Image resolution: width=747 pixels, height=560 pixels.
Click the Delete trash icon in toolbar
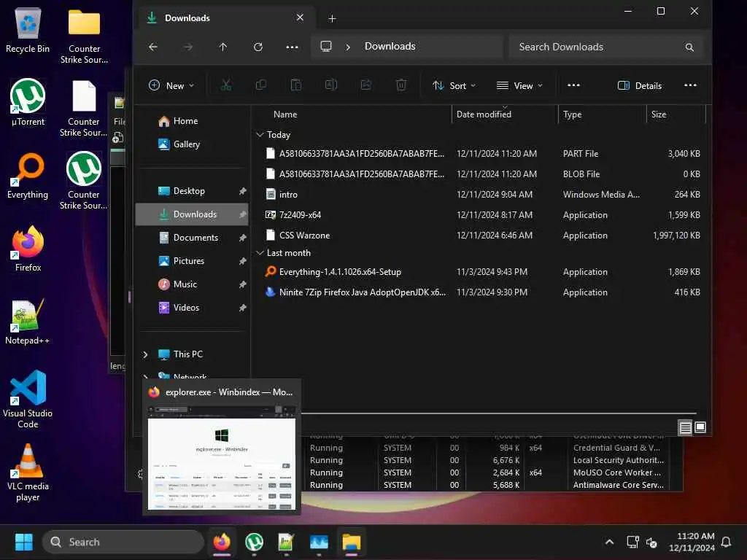[x=401, y=85]
